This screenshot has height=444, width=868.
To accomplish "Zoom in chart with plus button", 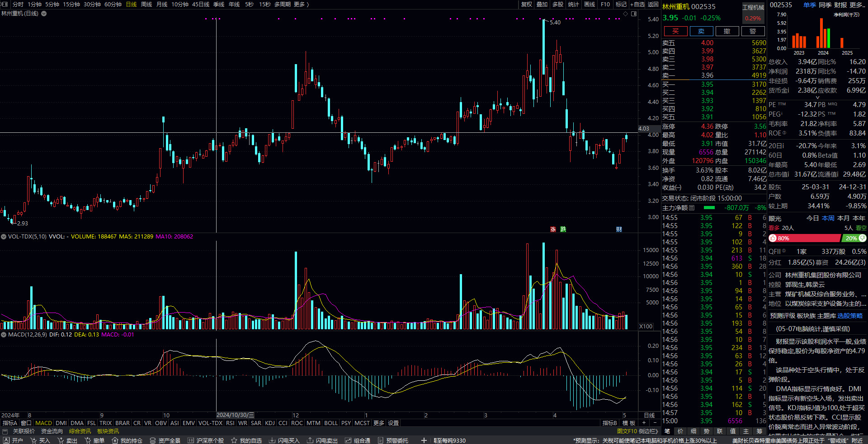I will [x=644, y=423].
